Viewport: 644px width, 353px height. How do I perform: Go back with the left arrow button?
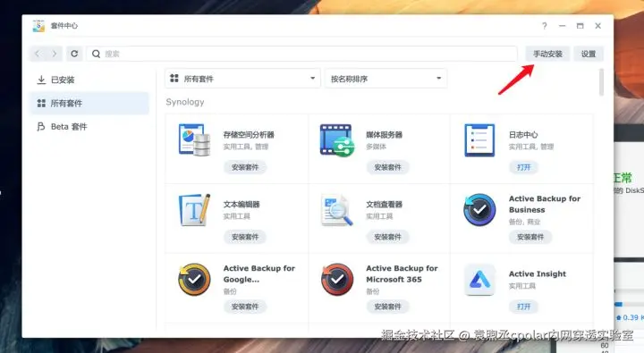pos(38,54)
